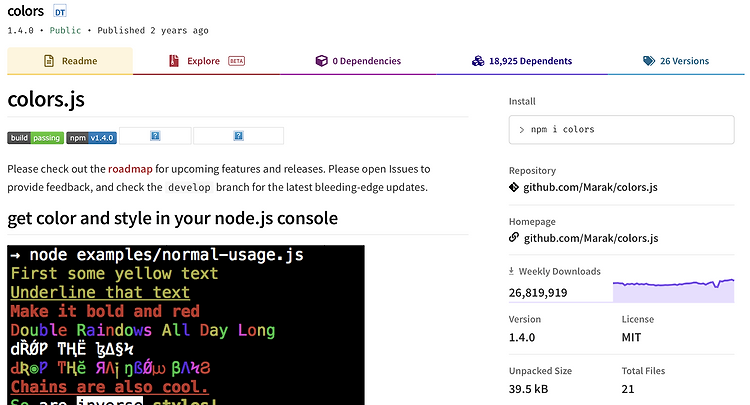This screenshot has height=405, width=750.
Task: Copy the npm i colors install command
Action: [621, 130]
